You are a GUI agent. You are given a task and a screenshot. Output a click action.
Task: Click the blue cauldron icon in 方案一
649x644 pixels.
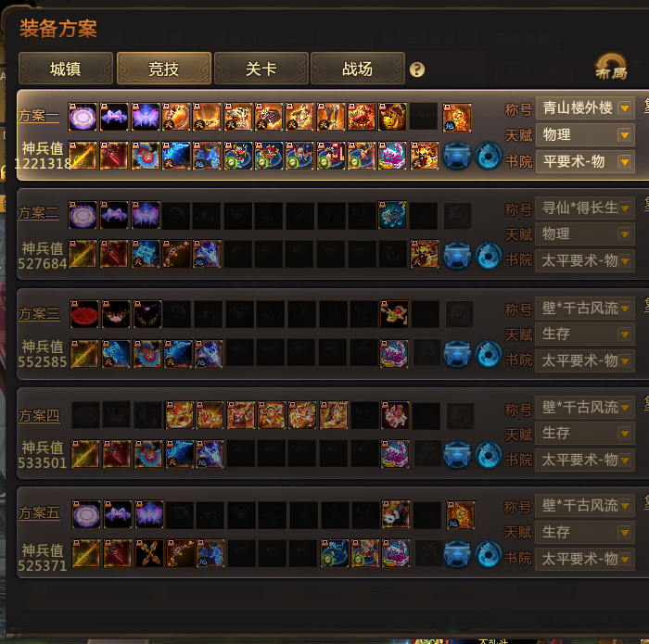457,156
